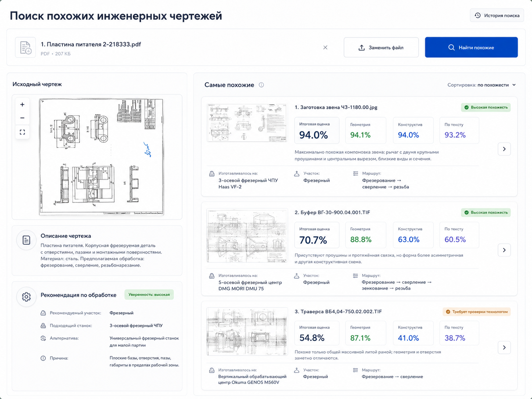Click the По тексту 38.7% score

[x=459, y=333]
